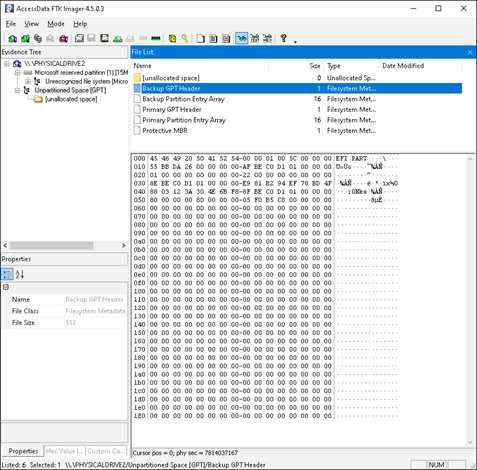
Task: Switch to the Hex Value Interpreter tab
Action: click(x=65, y=451)
